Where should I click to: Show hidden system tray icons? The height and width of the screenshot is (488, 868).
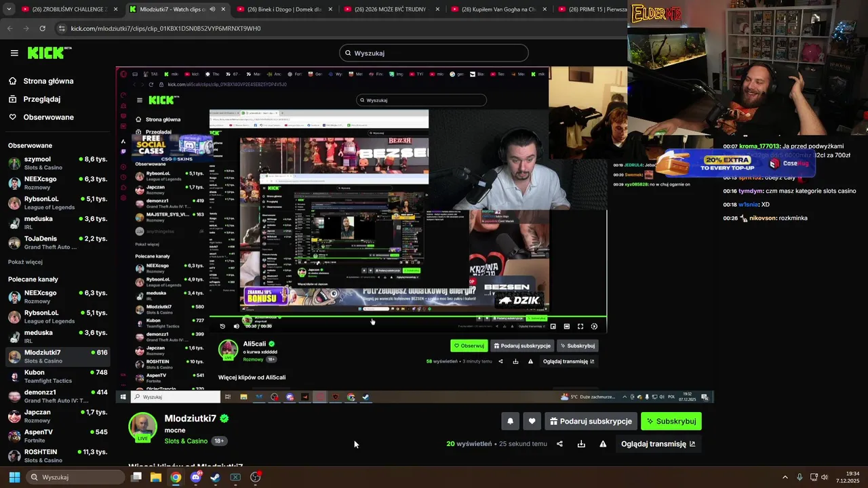pos(785,477)
